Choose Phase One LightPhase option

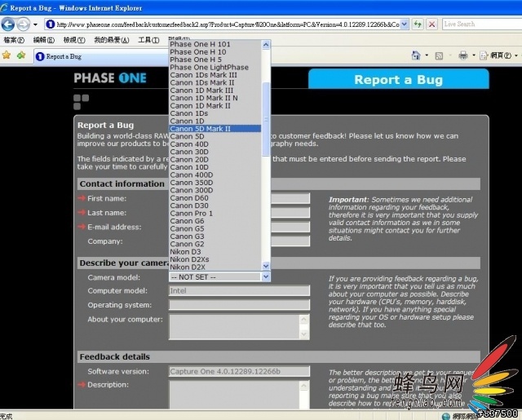point(215,67)
